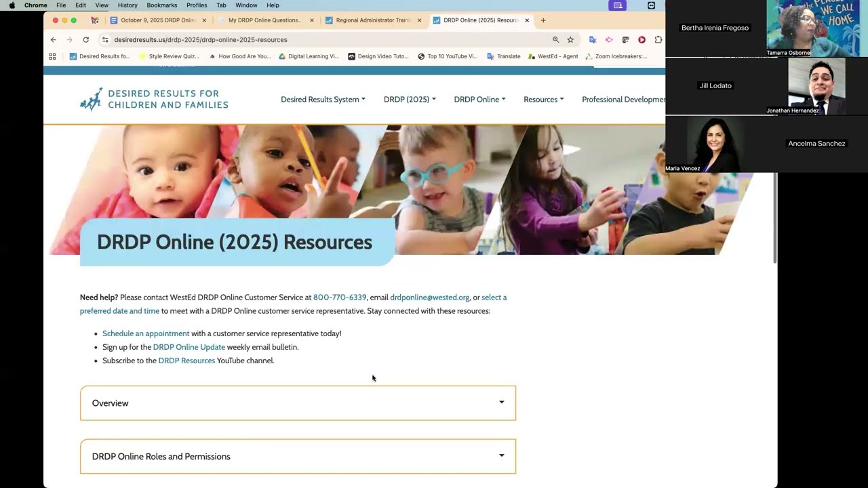The image size is (868, 488).
Task: Reload the current page
Action: pyautogui.click(x=85, y=40)
